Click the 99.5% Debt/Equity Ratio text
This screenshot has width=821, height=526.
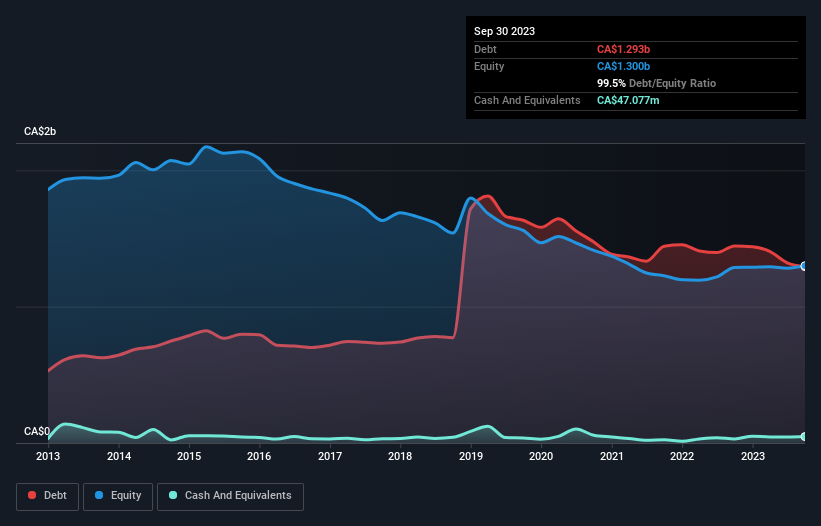(656, 83)
